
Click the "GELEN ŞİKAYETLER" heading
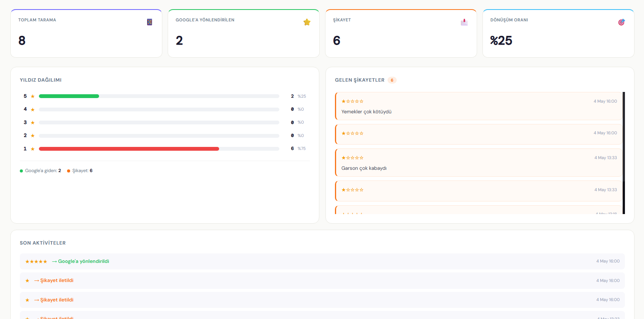(360, 80)
